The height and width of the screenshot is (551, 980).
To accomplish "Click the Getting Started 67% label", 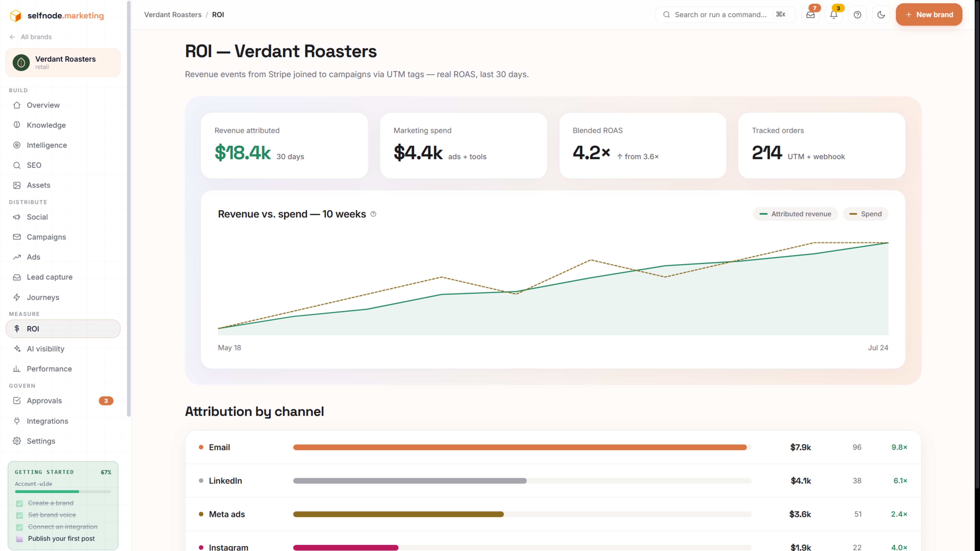I will pos(106,472).
